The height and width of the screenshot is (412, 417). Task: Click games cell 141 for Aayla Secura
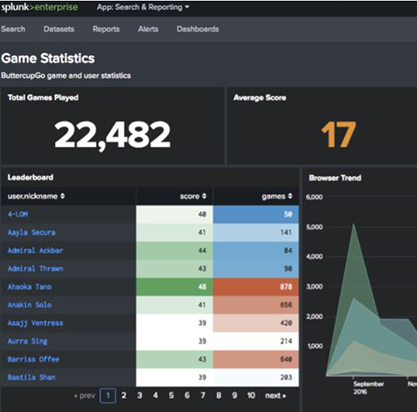click(256, 232)
